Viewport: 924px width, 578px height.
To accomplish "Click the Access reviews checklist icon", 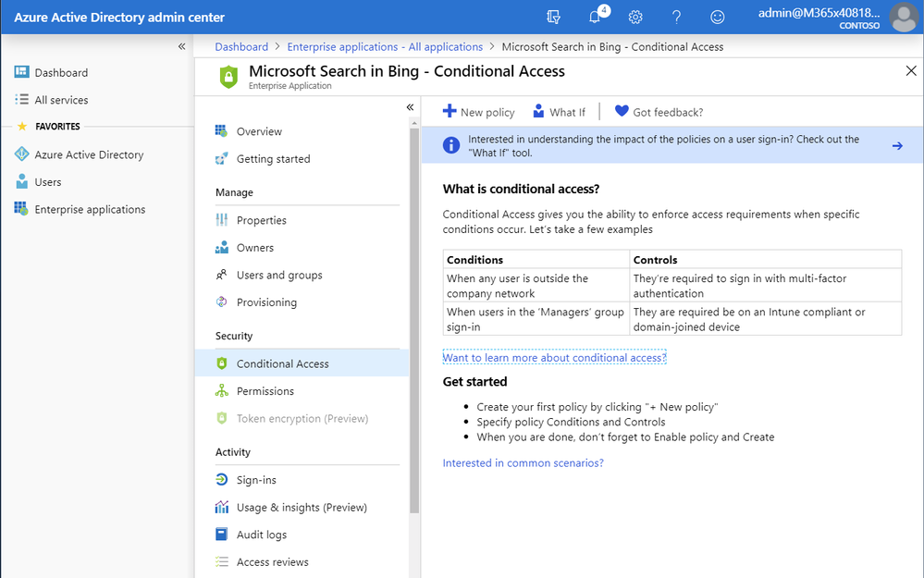I will coord(222,561).
